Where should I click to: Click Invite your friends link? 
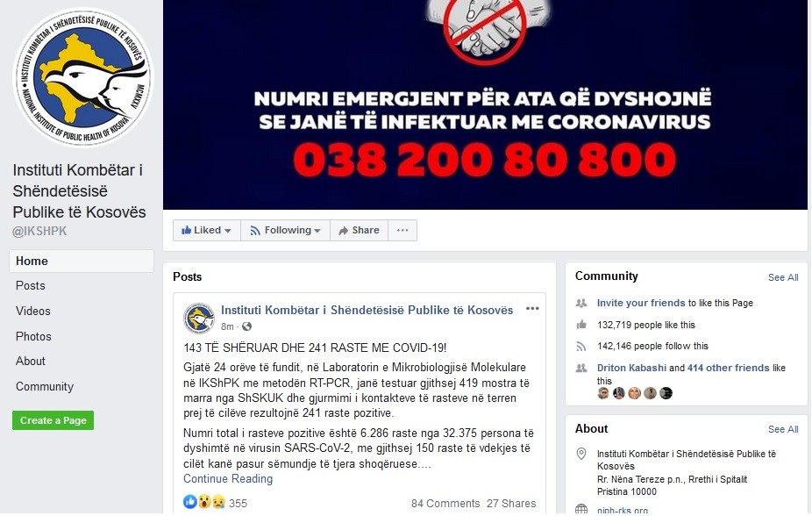pyautogui.click(x=641, y=303)
